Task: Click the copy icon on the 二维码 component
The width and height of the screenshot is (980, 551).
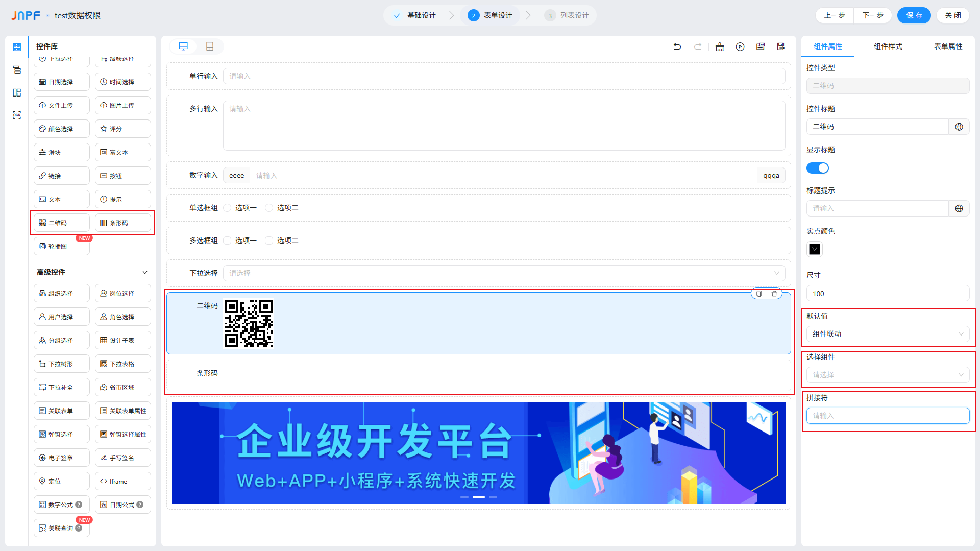Action: pyautogui.click(x=759, y=294)
